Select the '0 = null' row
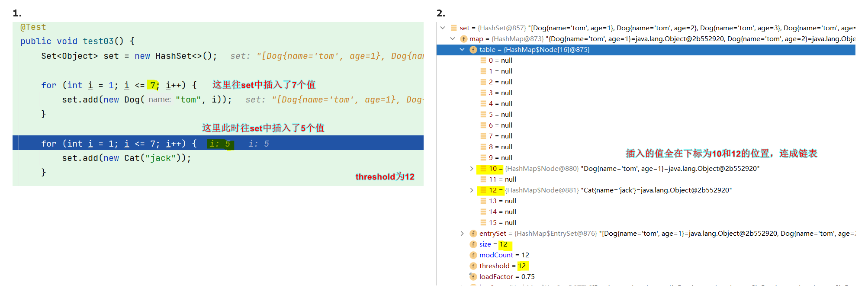Screen dimensions: 868x298 point(501,60)
